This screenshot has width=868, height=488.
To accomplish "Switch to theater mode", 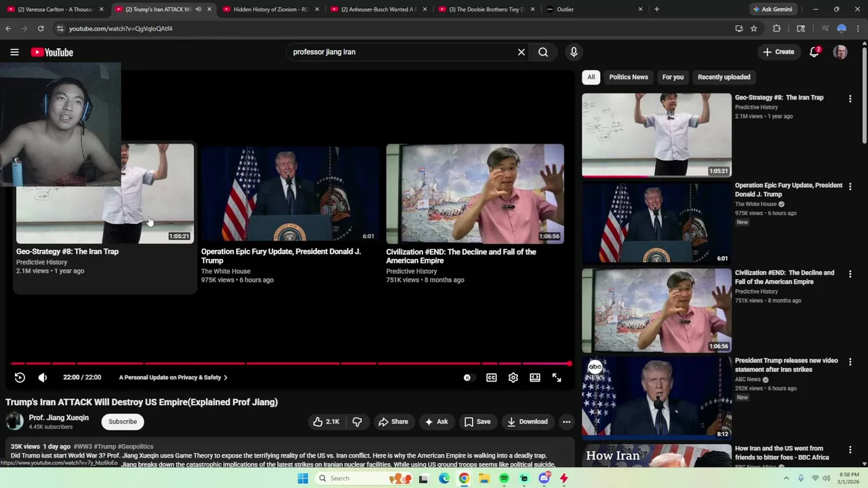I will pyautogui.click(x=535, y=378).
